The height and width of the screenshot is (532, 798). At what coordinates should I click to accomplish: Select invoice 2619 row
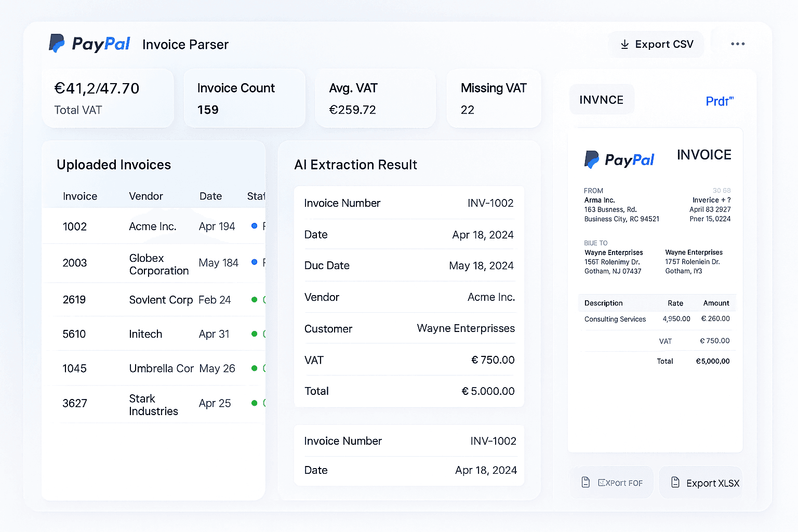tap(154, 300)
